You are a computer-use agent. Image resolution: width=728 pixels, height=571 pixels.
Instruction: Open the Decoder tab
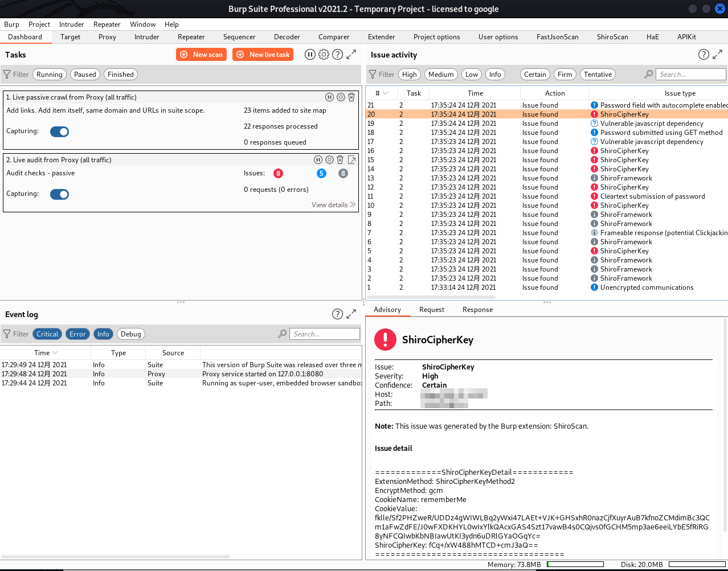287,36
